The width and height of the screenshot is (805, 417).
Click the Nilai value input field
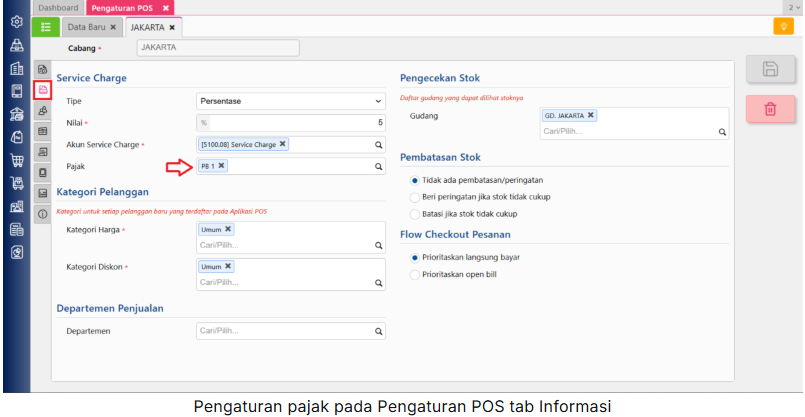click(297, 123)
